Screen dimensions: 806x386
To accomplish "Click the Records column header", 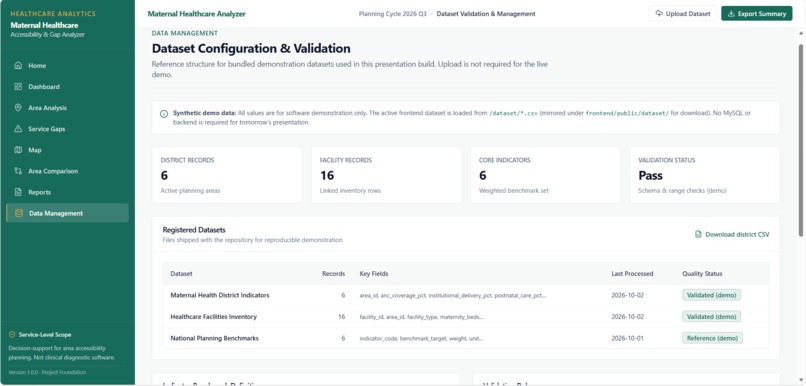I will [334, 274].
